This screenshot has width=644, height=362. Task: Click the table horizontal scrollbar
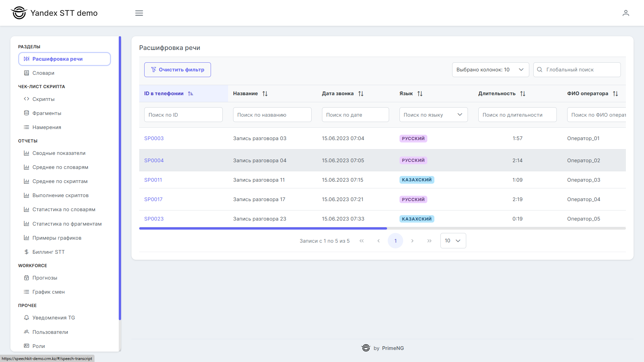coord(263,228)
